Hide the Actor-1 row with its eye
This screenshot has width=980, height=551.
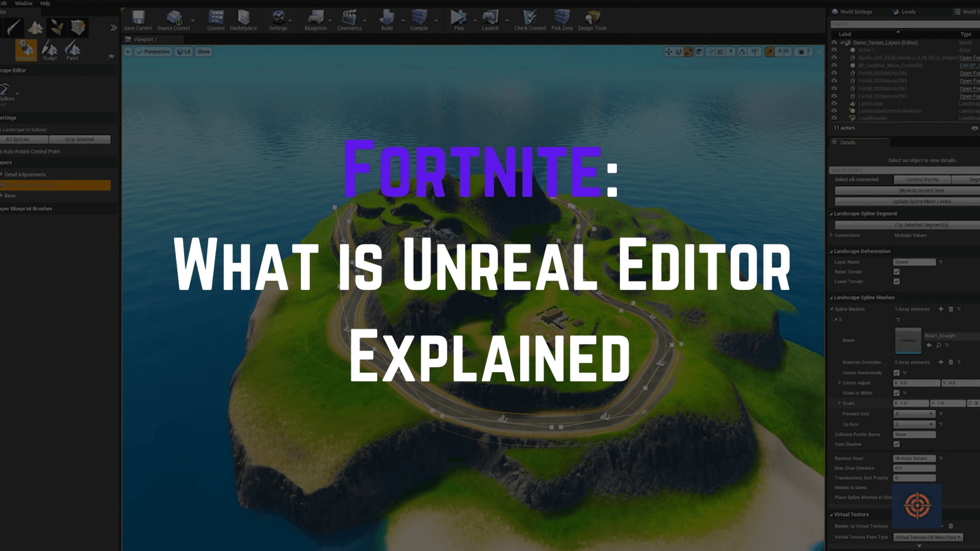point(834,50)
